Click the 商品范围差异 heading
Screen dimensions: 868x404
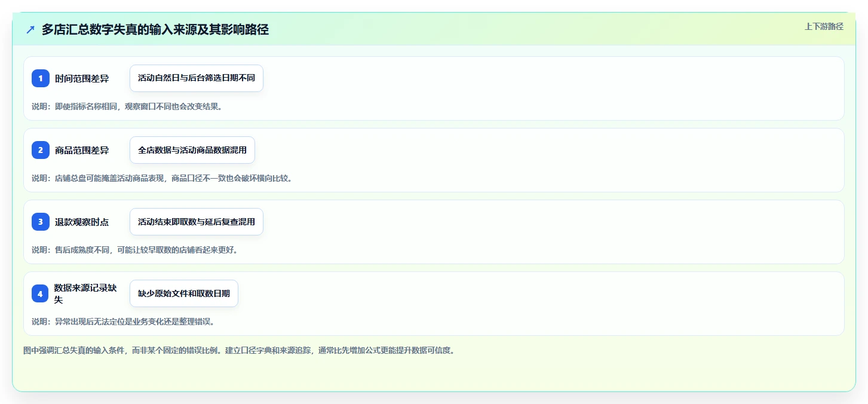tap(82, 150)
